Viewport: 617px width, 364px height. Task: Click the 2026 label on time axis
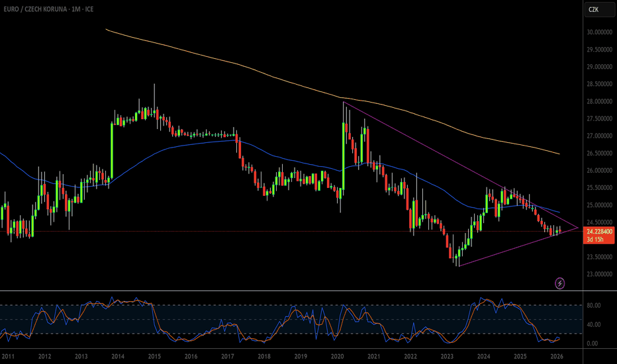557,357
